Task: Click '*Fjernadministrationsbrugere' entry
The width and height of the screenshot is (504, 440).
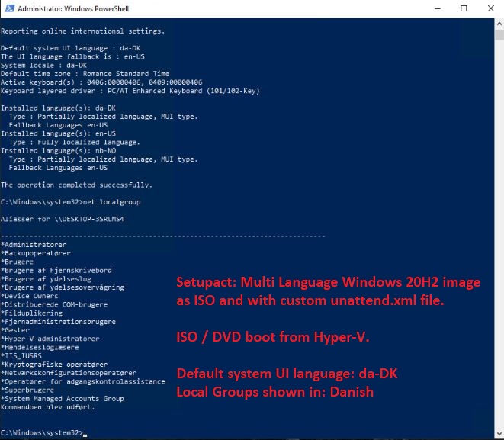Action: (58, 322)
